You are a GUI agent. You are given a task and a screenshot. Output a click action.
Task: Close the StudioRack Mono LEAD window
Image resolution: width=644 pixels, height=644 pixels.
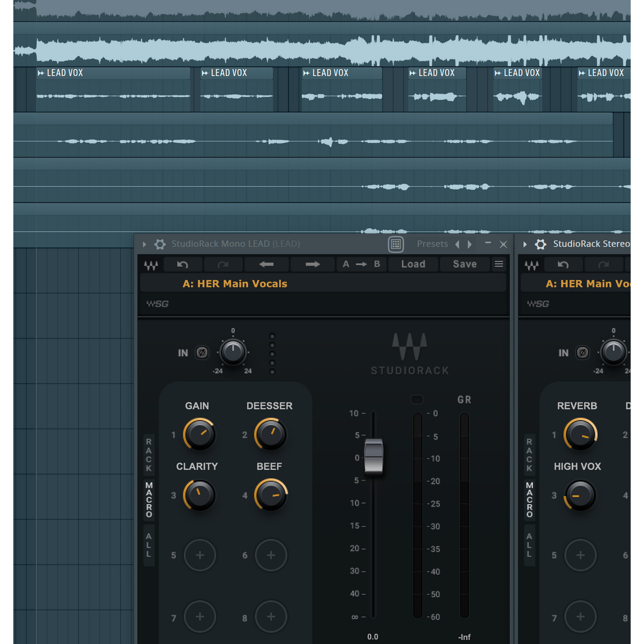tap(503, 244)
